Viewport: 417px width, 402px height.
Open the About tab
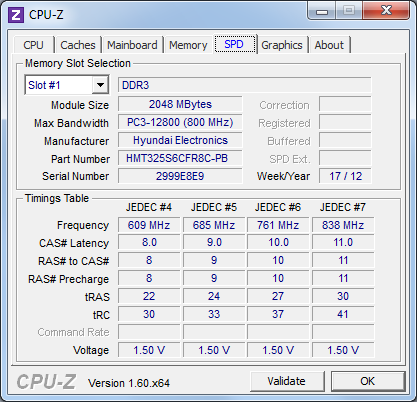coord(329,45)
